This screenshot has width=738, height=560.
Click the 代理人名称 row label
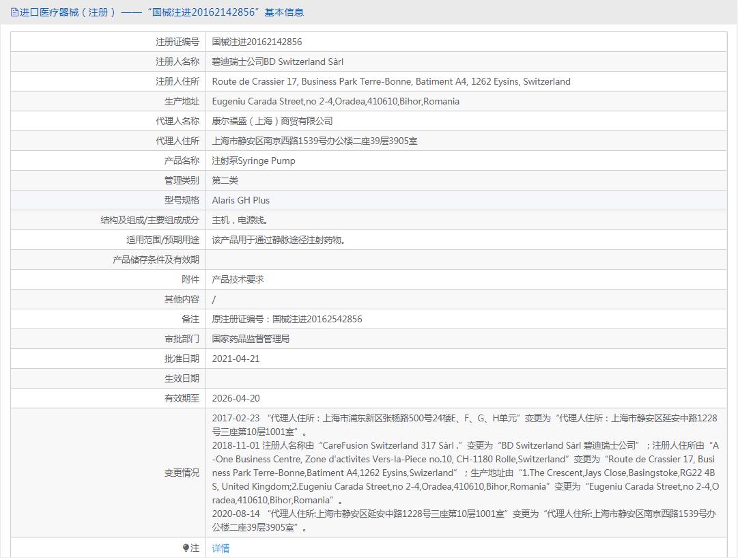point(178,121)
